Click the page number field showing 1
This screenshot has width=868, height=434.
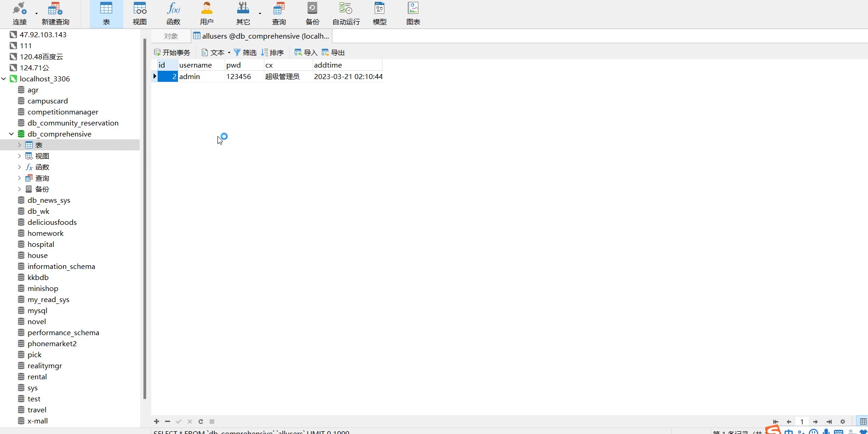pyautogui.click(x=802, y=422)
